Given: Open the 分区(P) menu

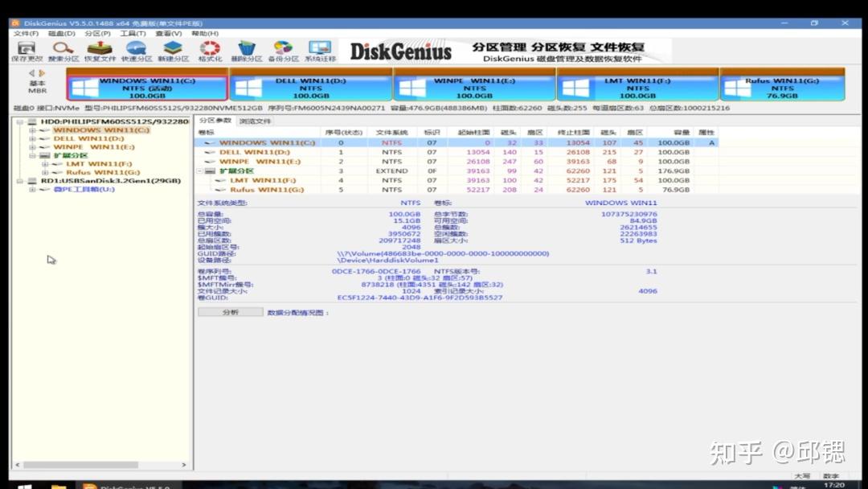Looking at the screenshot, I should point(97,33).
